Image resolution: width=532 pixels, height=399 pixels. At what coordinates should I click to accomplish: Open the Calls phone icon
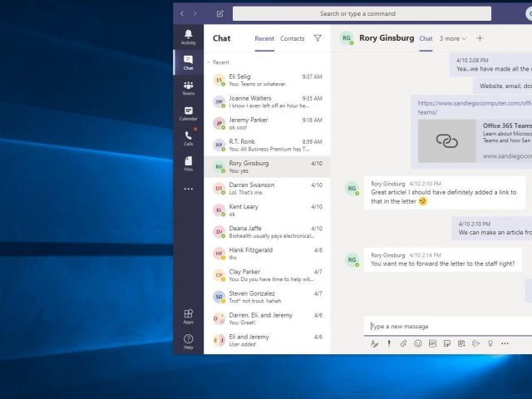(x=189, y=139)
